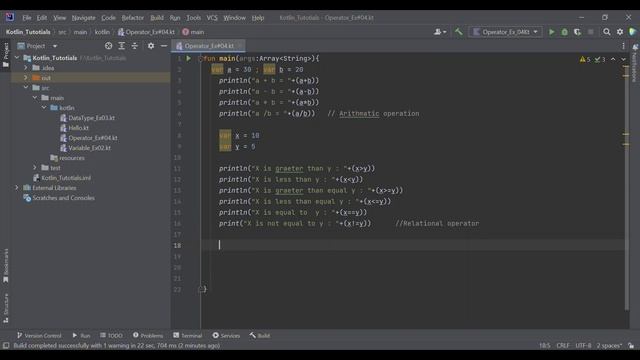This screenshot has width=640, height=360.
Task: Open the VCS menu
Action: click(x=212, y=18)
